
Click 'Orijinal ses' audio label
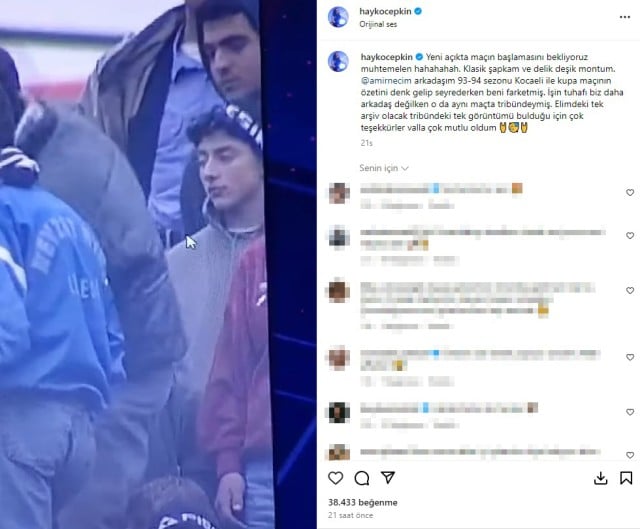[x=378, y=24]
